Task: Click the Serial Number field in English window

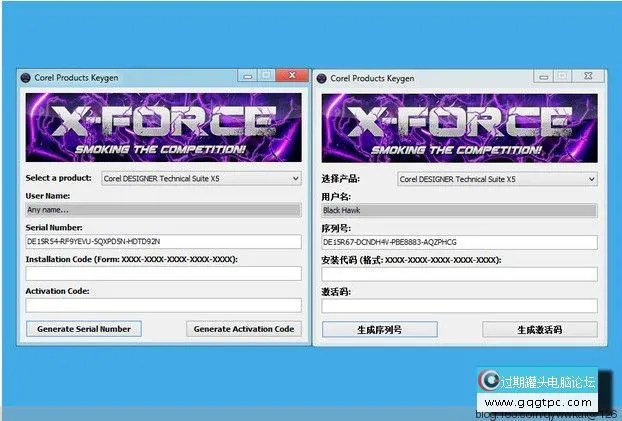Action: point(163,242)
